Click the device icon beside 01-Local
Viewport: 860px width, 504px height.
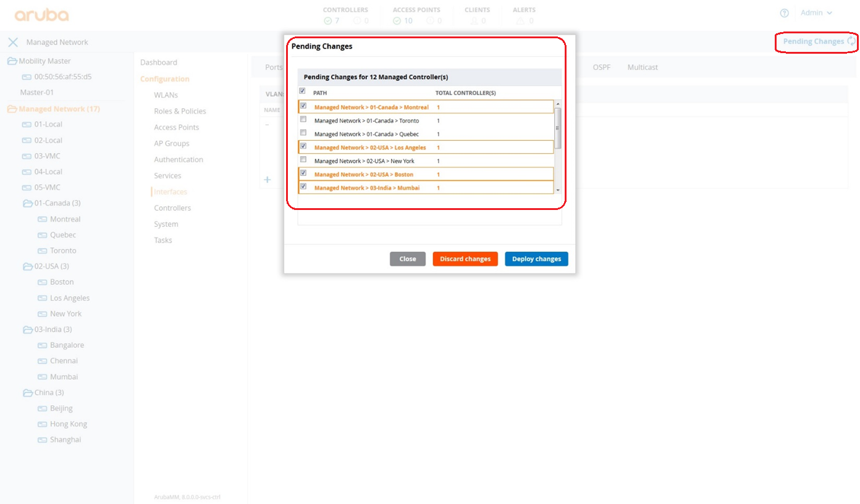[x=27, y=124]
